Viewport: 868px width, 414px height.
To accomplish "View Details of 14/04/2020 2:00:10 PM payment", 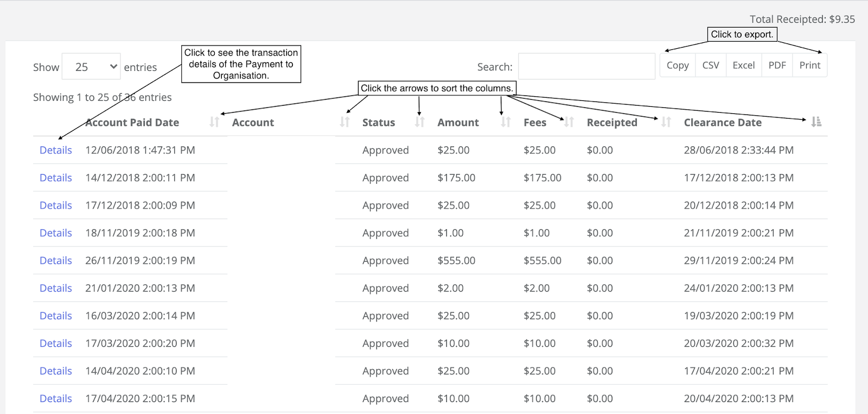I will [56, 371].
